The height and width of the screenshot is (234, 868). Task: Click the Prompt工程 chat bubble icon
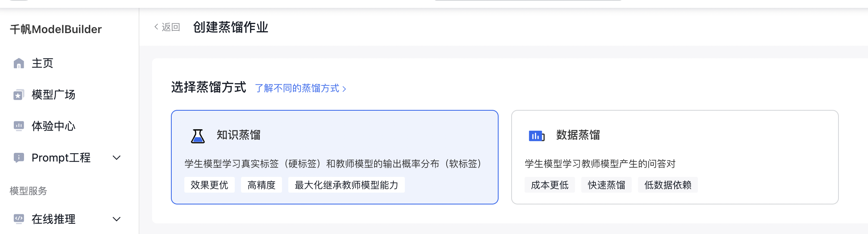19,158
